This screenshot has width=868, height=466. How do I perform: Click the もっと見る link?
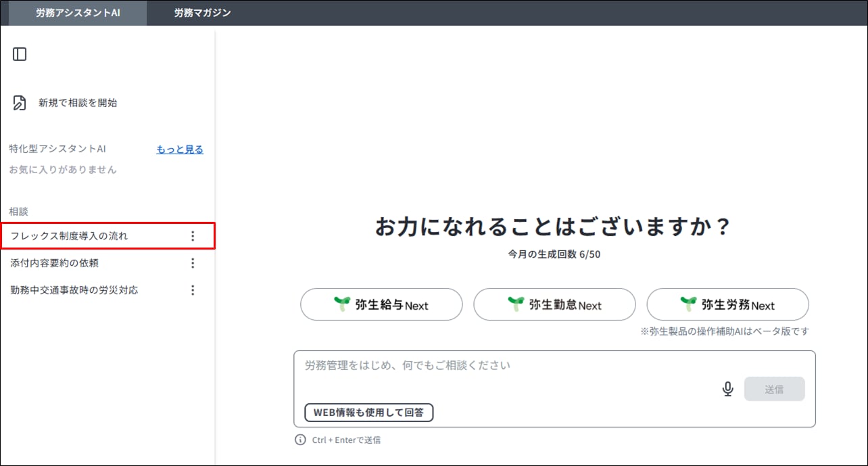tap(180, 149)
